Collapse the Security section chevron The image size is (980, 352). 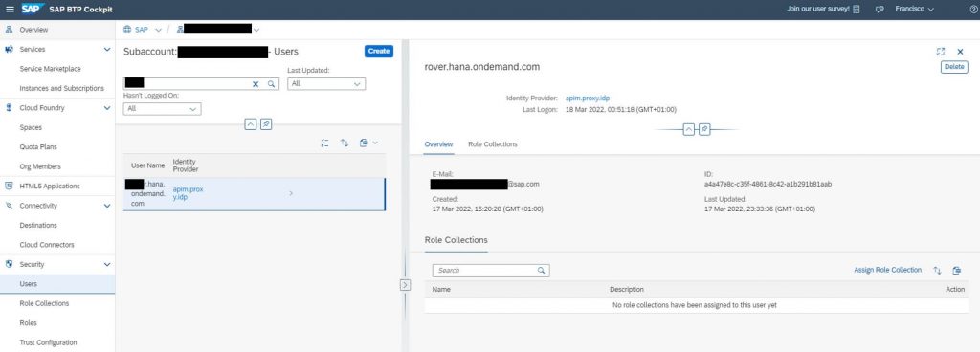pos(107,265)
